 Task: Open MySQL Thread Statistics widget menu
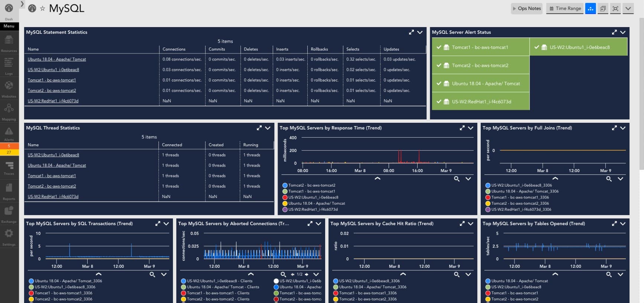pyautogui.click(x=268, y=128)
